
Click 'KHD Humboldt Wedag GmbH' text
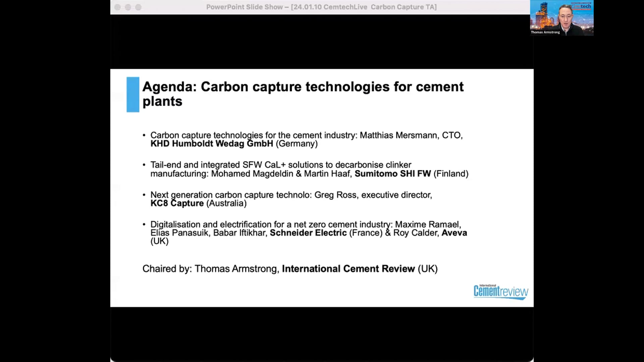212,144
